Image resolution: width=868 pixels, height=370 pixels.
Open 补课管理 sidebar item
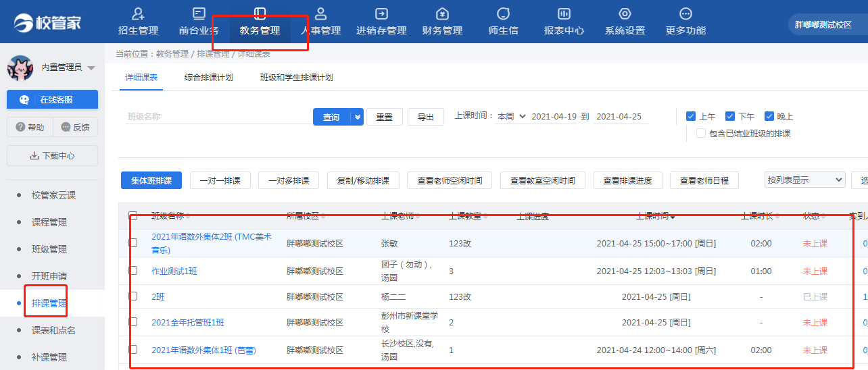pyautogui.click(x=49, y=357)
